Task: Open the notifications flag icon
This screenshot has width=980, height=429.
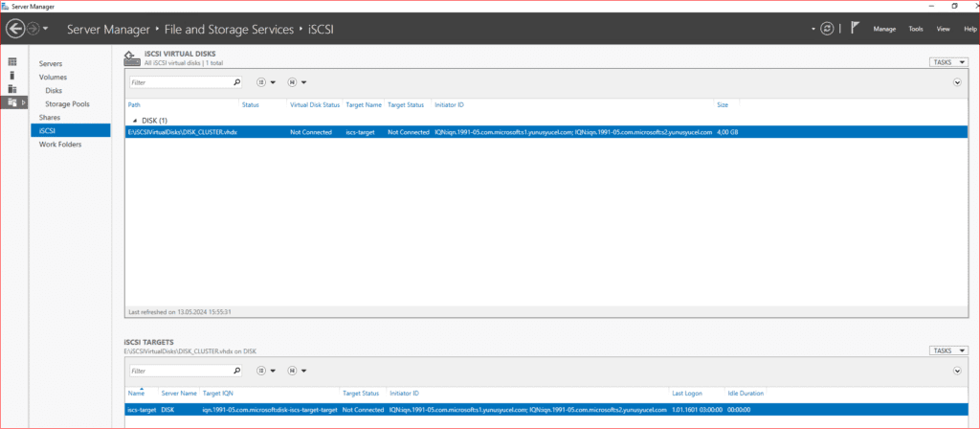Action: coord(855,29)
